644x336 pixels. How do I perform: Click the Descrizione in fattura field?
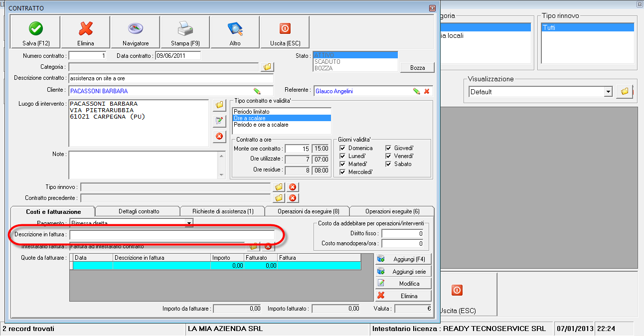tap(172, 235)
